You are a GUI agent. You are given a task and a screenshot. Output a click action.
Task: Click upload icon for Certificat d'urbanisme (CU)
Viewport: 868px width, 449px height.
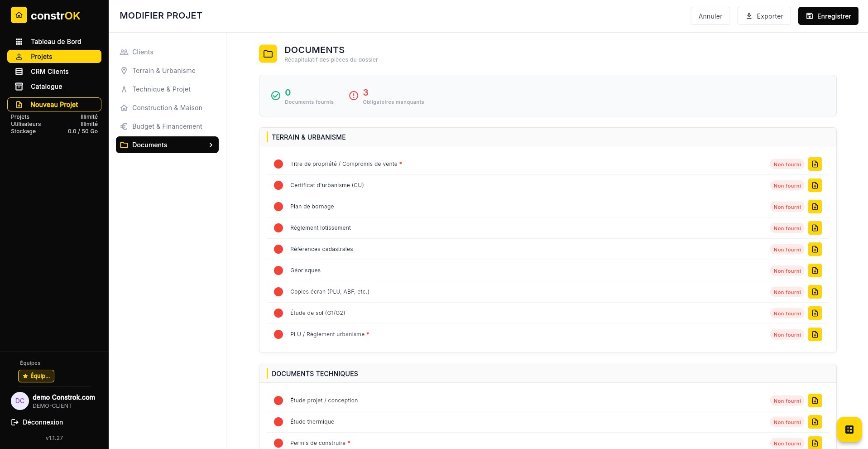(815, 185)
